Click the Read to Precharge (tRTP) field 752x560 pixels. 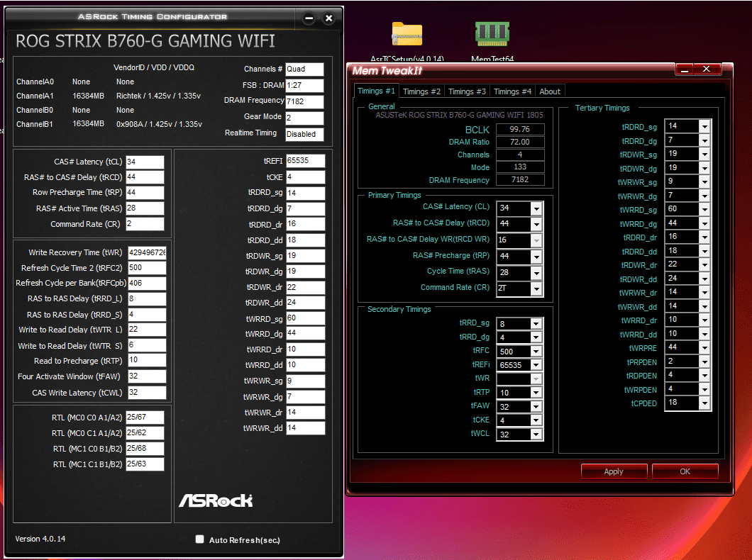click(x=147, y=360)
